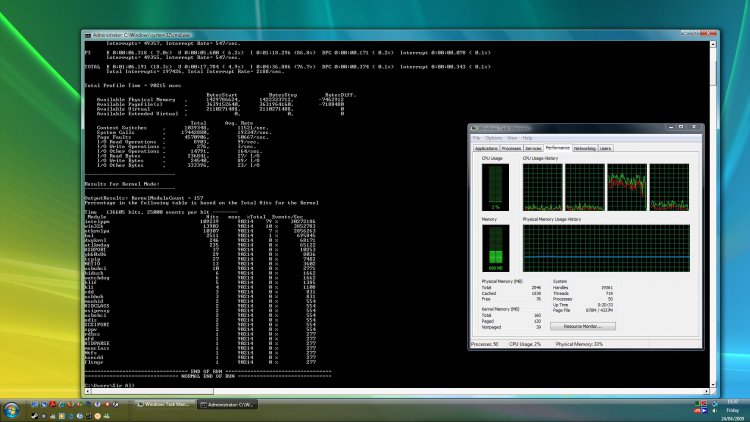Click status bar text "Physical Memory: 33%"
This screenshot has width=750, height=422.
tap(579, 344)
